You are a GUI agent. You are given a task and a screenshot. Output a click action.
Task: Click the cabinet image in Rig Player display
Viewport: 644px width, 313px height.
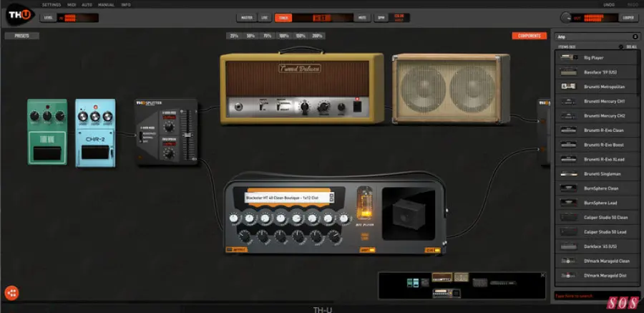(x=409, y=214)
